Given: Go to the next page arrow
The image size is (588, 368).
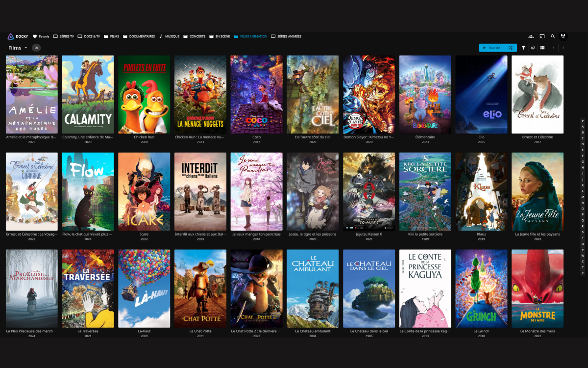Looking at the screenshot, I should pyautogui.click(x=563, y=48).
